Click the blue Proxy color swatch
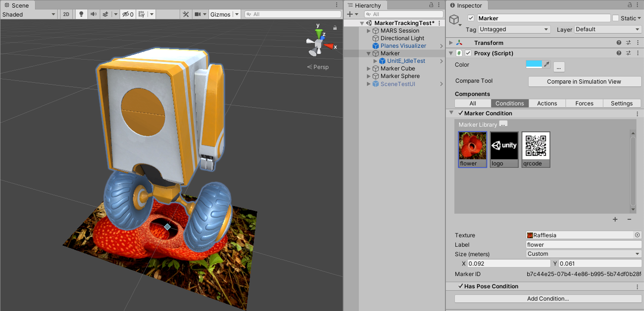The image size is (644, 311). (x=534, y=64)
